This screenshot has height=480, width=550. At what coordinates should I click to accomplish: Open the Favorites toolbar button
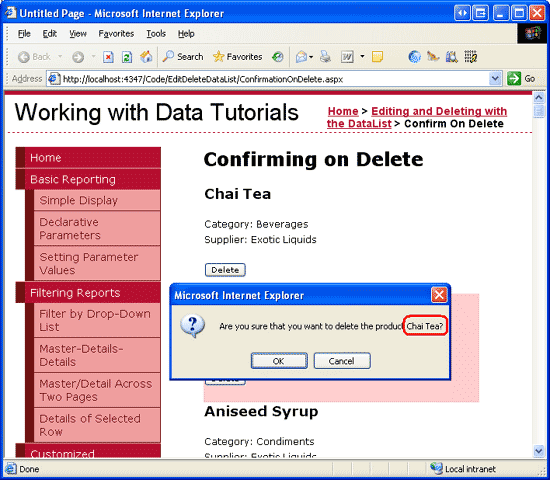(237, 57)
